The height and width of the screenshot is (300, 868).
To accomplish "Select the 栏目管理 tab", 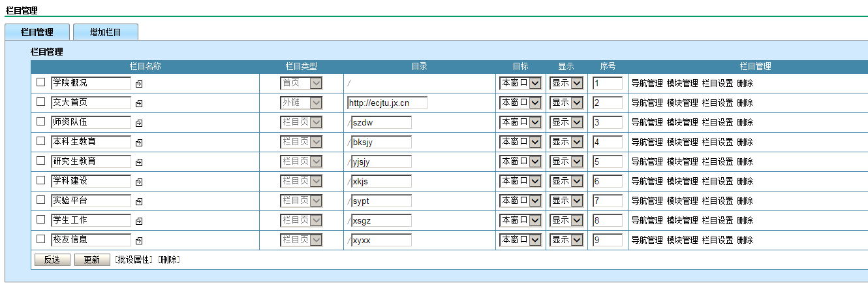I will (37, 32).
